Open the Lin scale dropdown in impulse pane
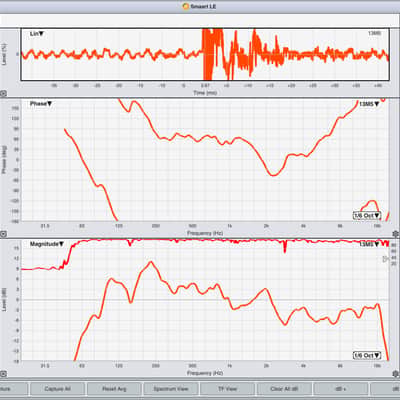 [x=37, y=34]
